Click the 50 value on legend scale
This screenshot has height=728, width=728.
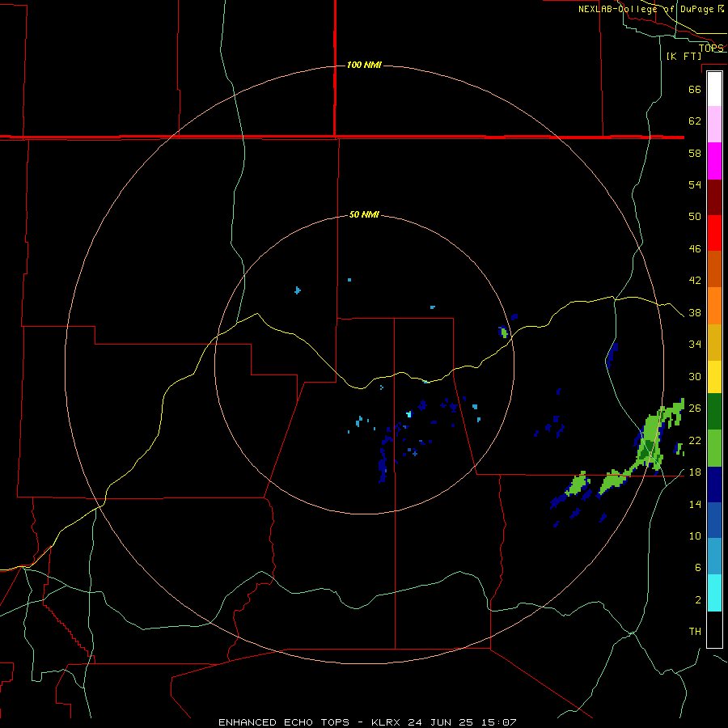click(695, 217)
